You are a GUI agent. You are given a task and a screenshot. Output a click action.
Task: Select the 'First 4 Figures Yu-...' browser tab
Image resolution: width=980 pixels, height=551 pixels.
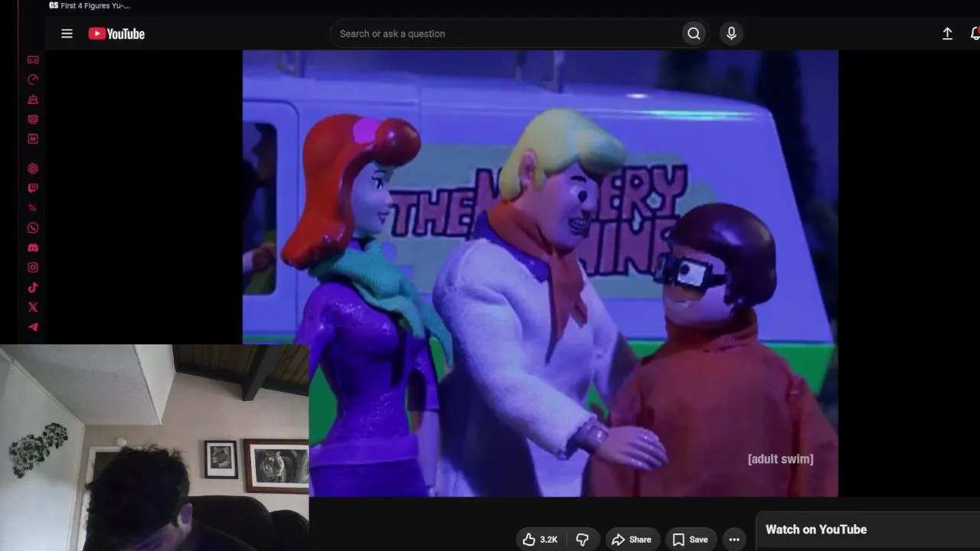tap(90, 6)
